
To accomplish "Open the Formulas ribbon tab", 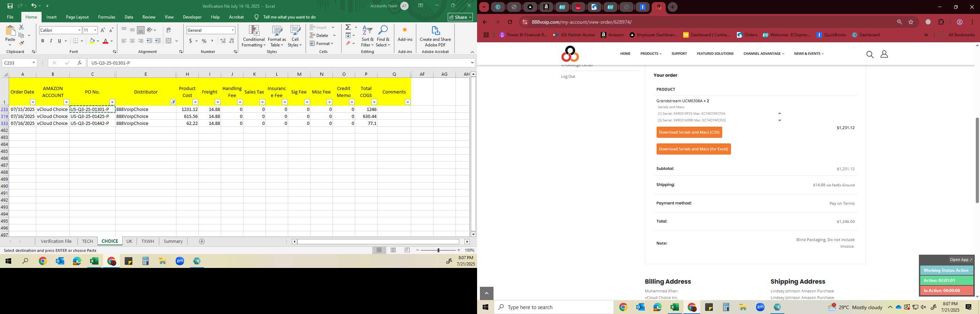I will 107,17.
